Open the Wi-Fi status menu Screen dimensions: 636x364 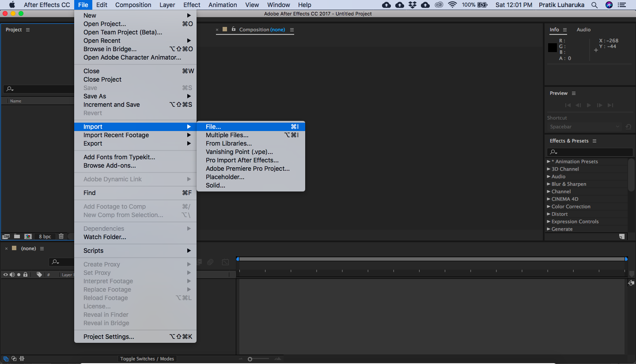coord(452,5)
